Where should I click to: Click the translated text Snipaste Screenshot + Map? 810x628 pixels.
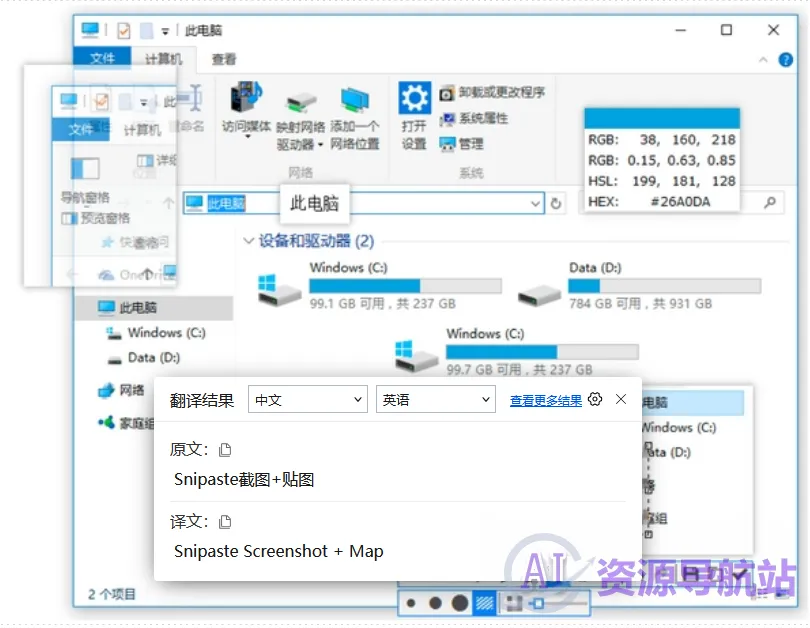tap(278, 551)
